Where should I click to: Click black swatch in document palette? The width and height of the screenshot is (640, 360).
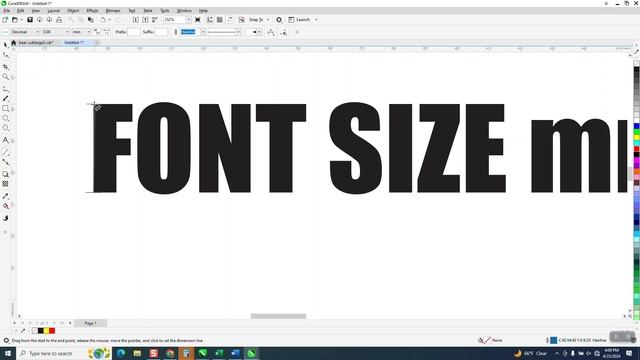[40, 331]
